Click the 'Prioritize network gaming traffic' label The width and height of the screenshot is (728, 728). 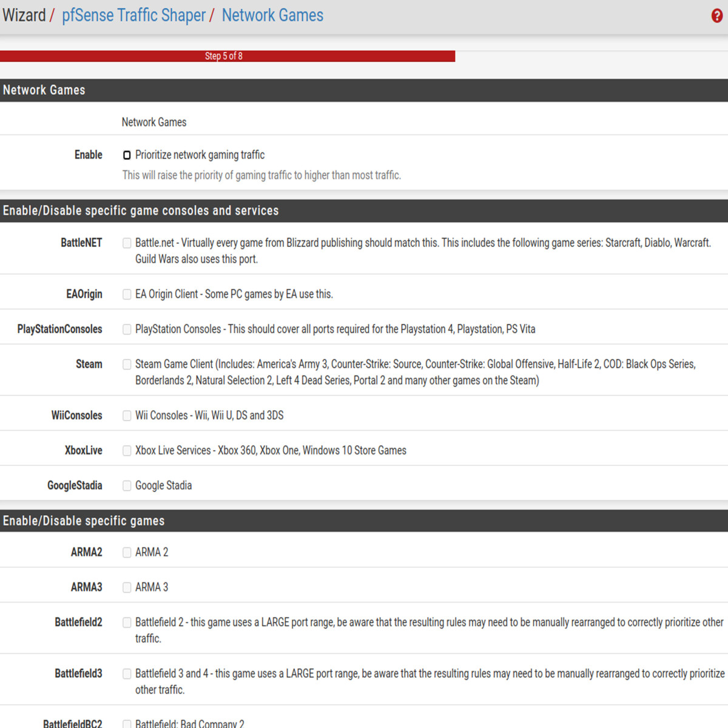(x=200, y=155)
